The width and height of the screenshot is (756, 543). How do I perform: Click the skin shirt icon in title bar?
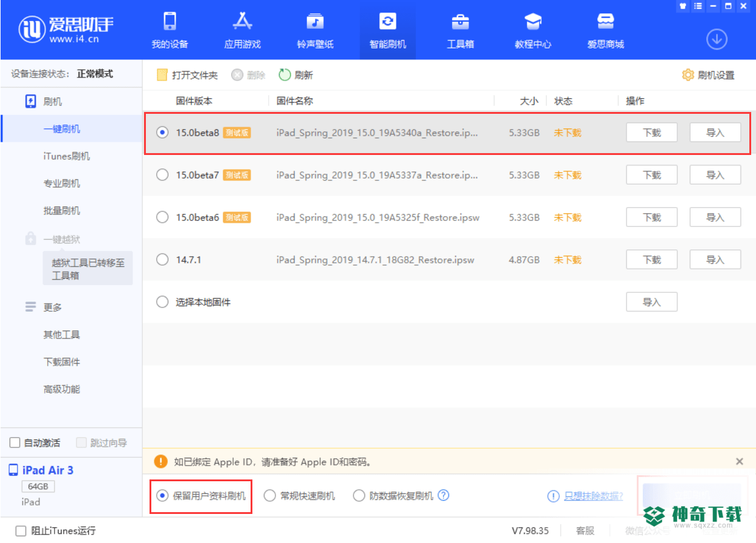[683, 6]
